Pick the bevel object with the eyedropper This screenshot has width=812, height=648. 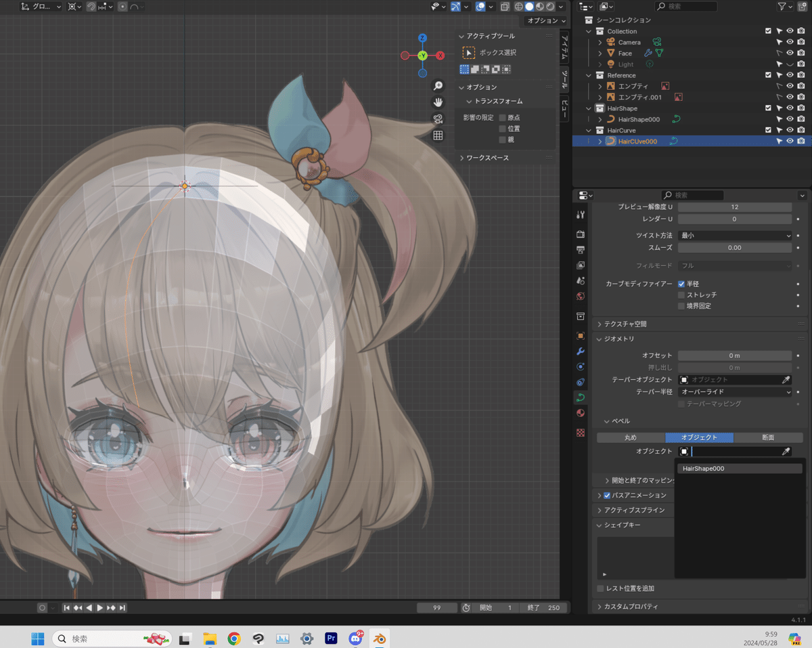tap(786, 452)
